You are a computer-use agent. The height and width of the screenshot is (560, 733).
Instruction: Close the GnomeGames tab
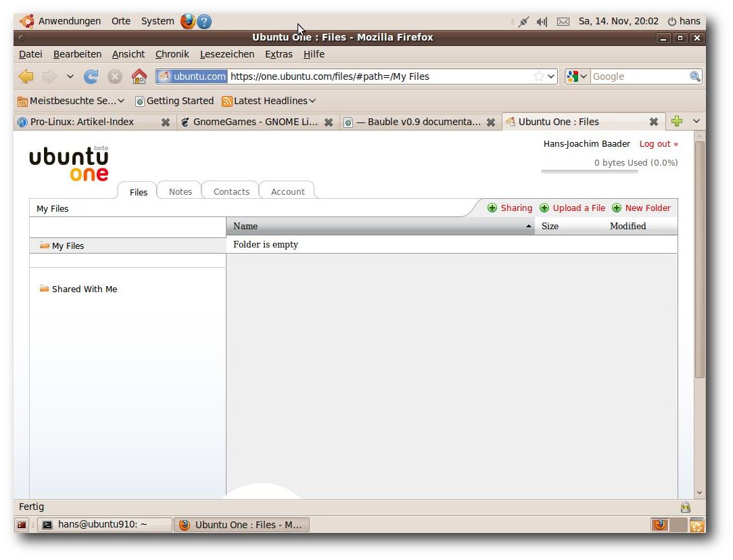pos(329,122)
